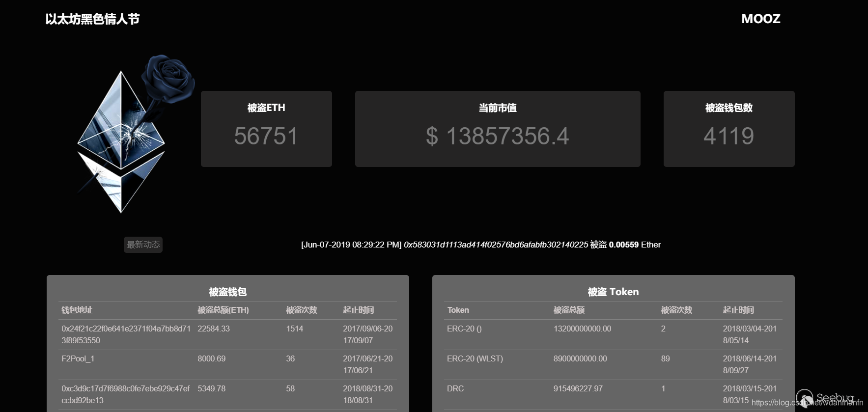This screenshot has height=412, width=868.
Task: Select wallet address 0xc3d9c17d7f6988c0fe7ebe929c47efccbd92be13
Action: [x=125, y=394]
